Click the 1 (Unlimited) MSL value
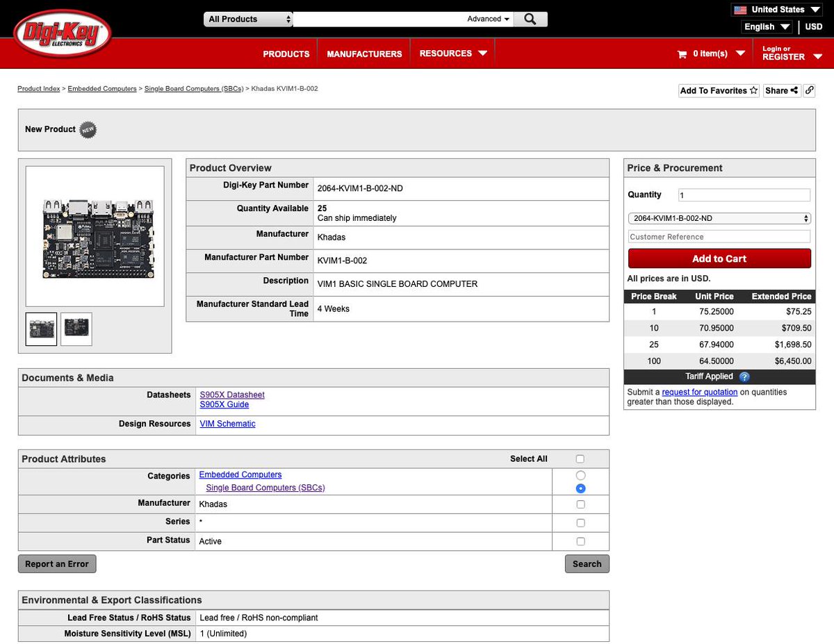Viewport: 834px width, 644px height. [223, 634]
